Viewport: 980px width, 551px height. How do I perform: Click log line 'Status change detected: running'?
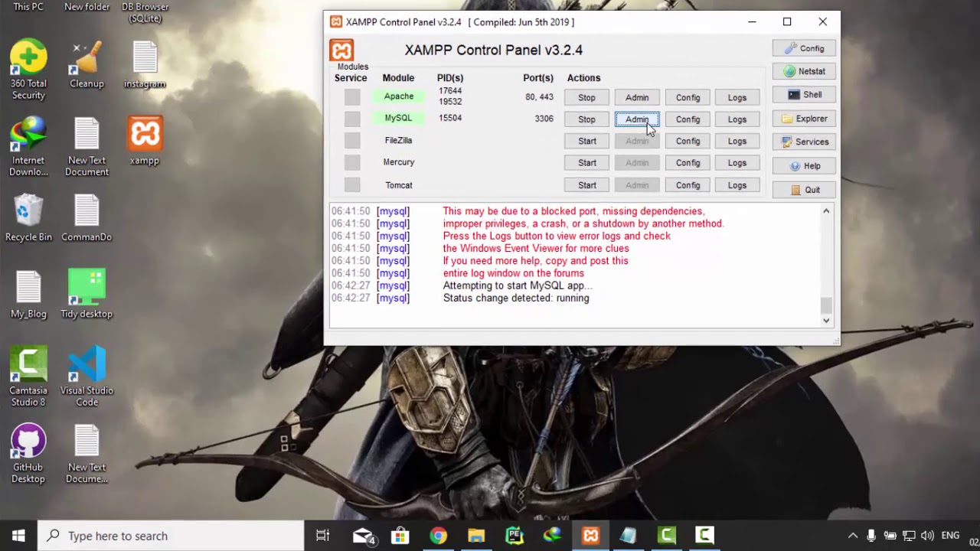click(x=516, y=298)
